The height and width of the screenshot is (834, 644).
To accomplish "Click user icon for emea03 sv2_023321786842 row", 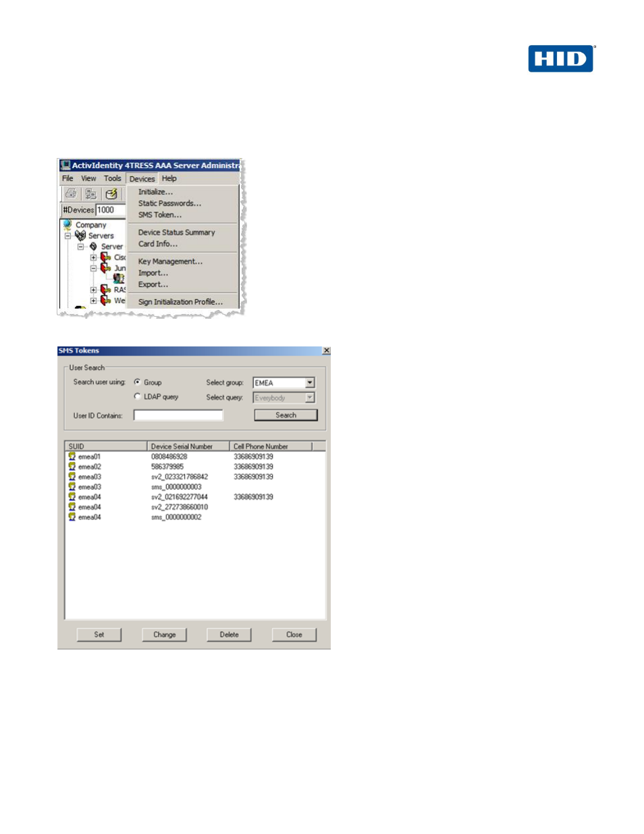I will point(72,477).
